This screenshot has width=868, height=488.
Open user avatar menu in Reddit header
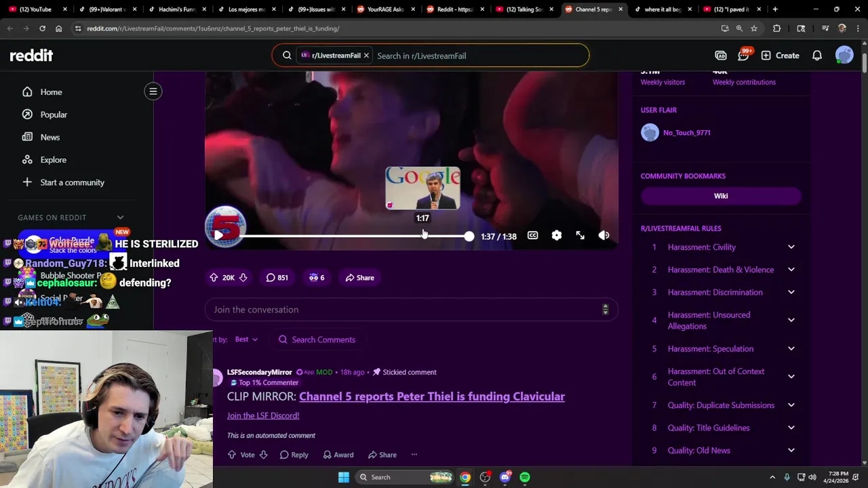point(844,56)
